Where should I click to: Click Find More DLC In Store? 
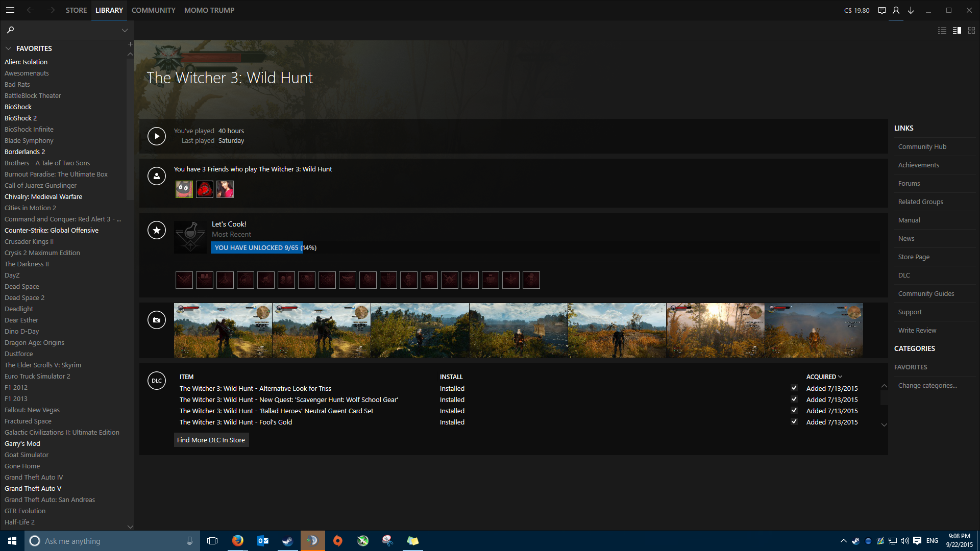(211, 440)
